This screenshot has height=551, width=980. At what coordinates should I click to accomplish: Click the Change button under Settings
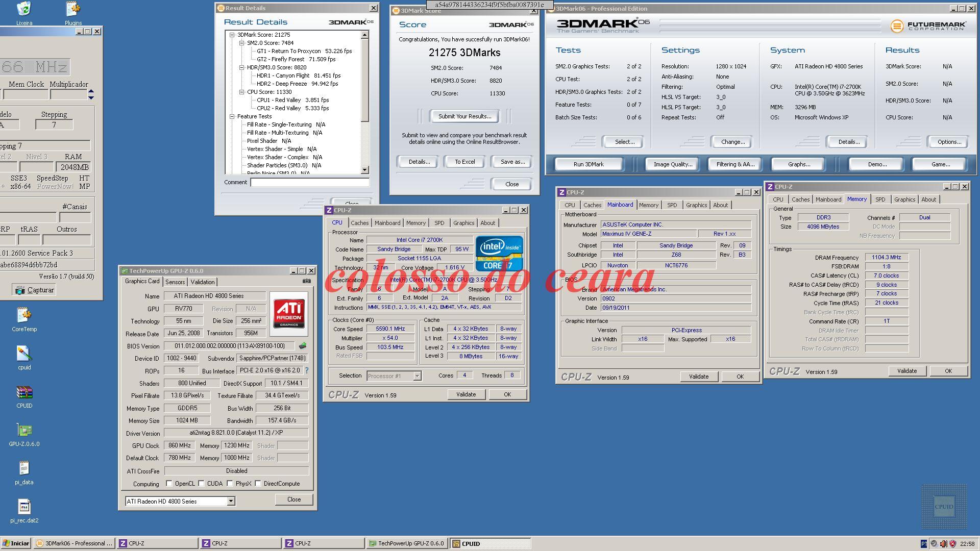pyautogui.click(x=732, y=142)
